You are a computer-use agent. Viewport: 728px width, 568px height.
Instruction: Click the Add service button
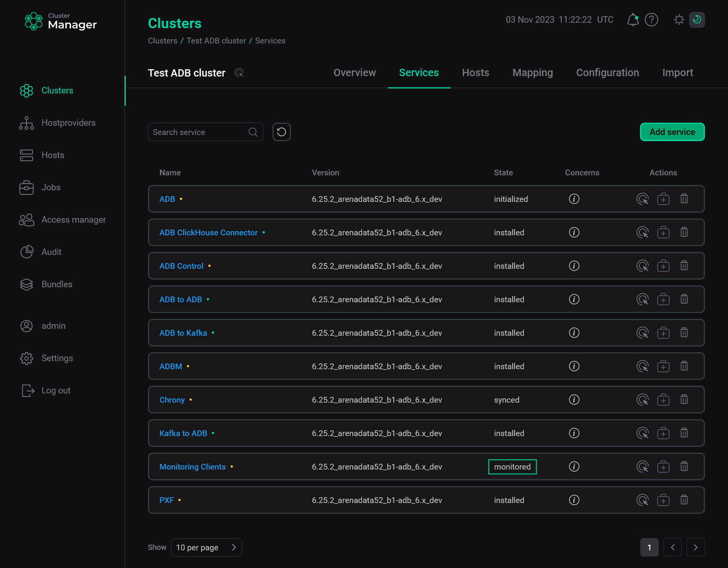tap(672, 132)
